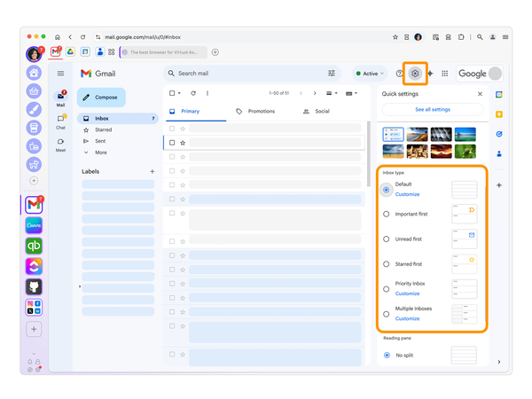Open the Google apps grid icon

444,74
